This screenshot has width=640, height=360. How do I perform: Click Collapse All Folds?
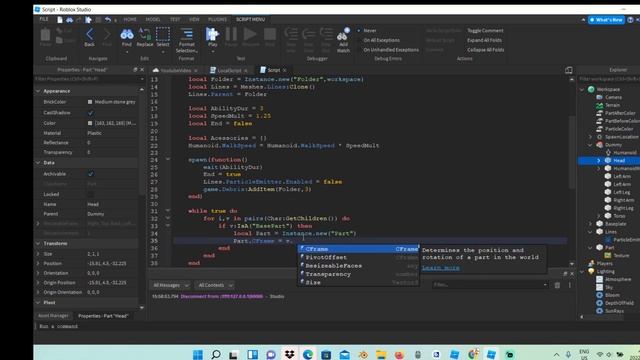tap(486, 50)
